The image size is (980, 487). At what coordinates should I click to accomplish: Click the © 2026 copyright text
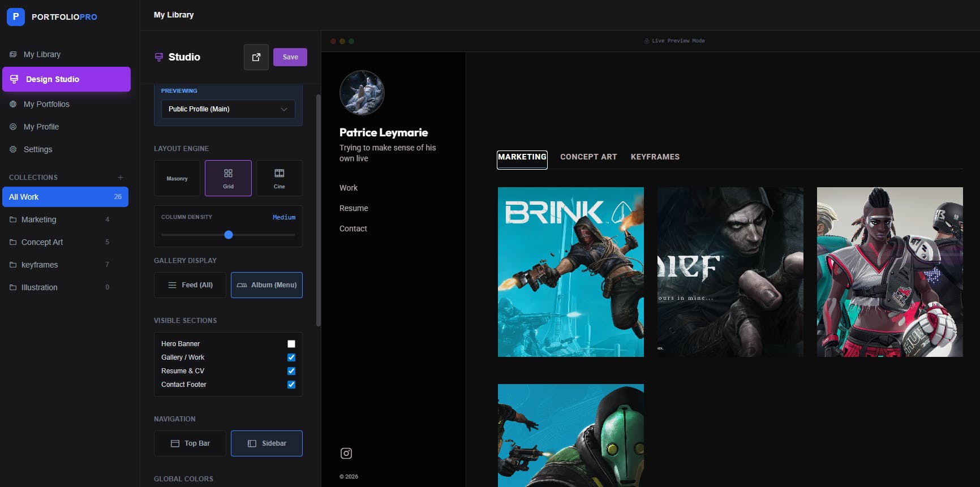click(x=349, y=477)
